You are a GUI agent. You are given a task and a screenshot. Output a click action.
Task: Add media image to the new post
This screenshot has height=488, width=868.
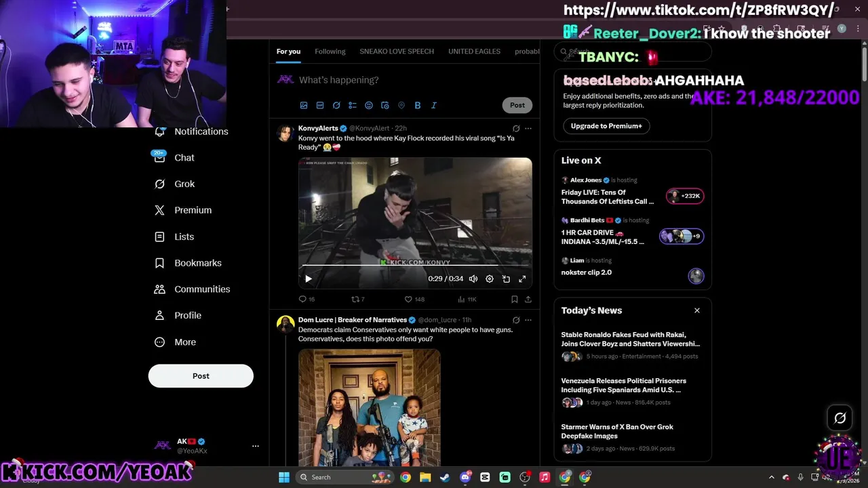pos(304,105)
